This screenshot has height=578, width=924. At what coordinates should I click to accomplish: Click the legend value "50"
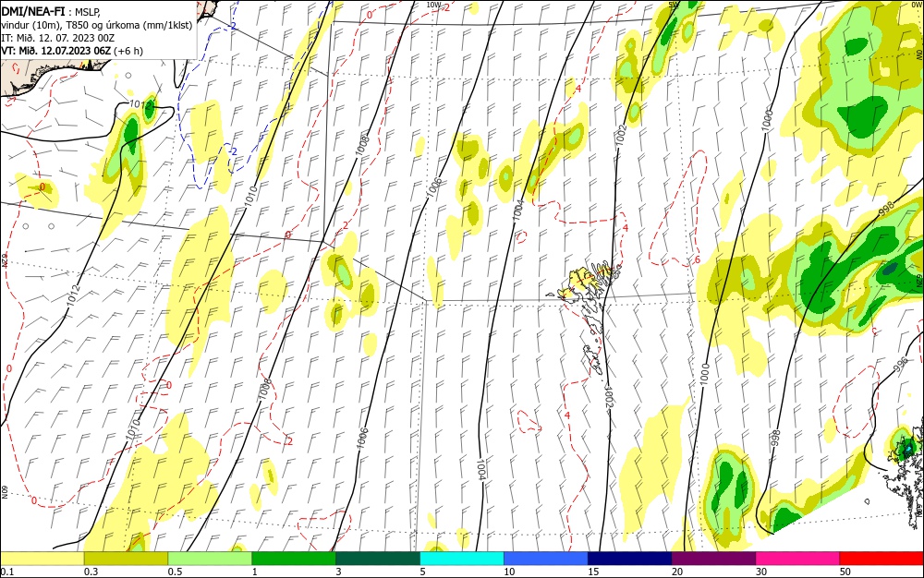845,572
